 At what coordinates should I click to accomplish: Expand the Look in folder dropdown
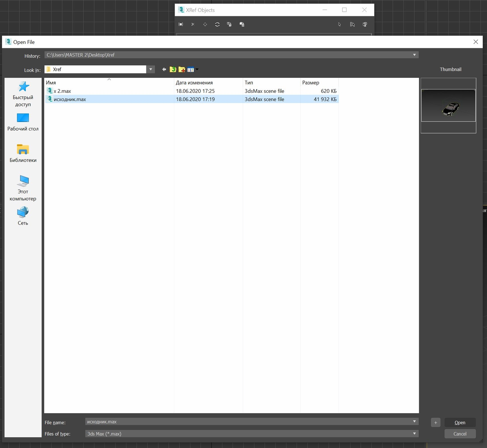[151, 70]
